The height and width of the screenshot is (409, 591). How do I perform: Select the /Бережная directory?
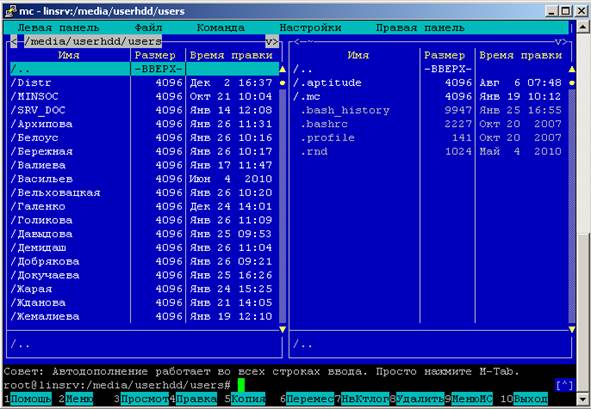[x=144, y=152]
